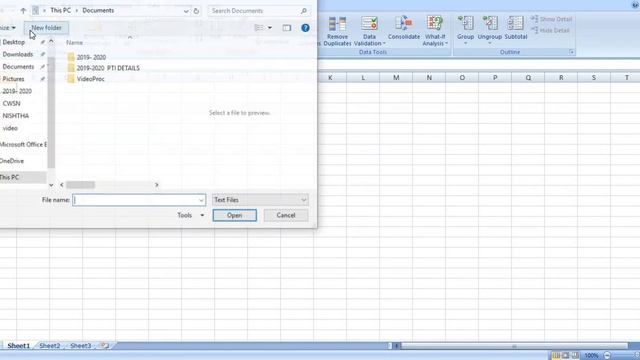Select Page Layout view in status bar

click(566, 356)
